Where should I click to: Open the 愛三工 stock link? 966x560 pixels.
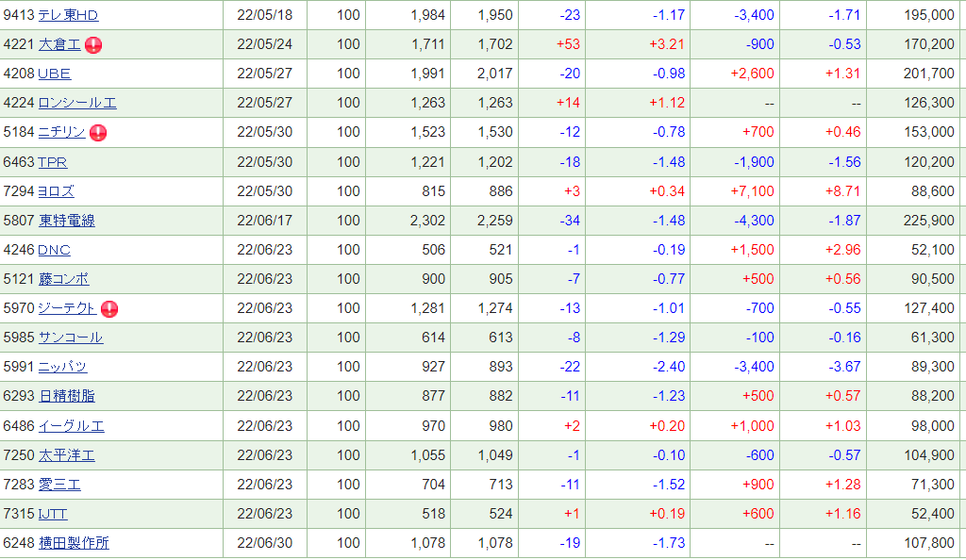pos(59,485)
